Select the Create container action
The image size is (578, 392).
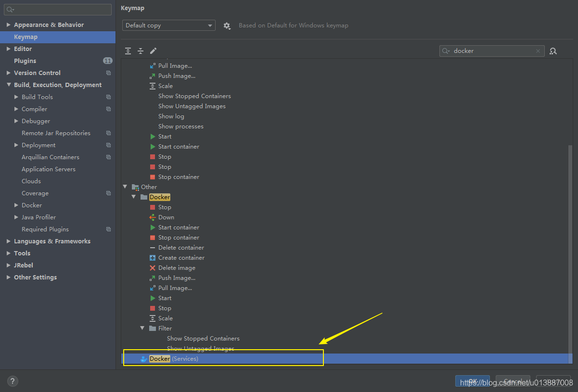[181, 258]
